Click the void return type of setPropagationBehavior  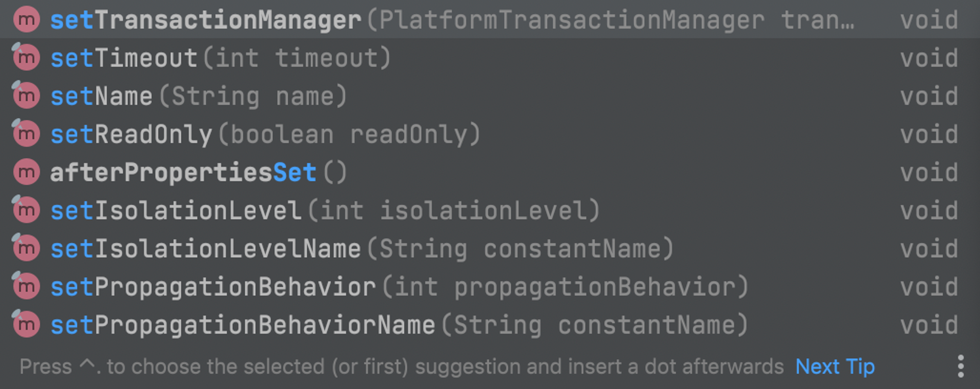point(929,287)
